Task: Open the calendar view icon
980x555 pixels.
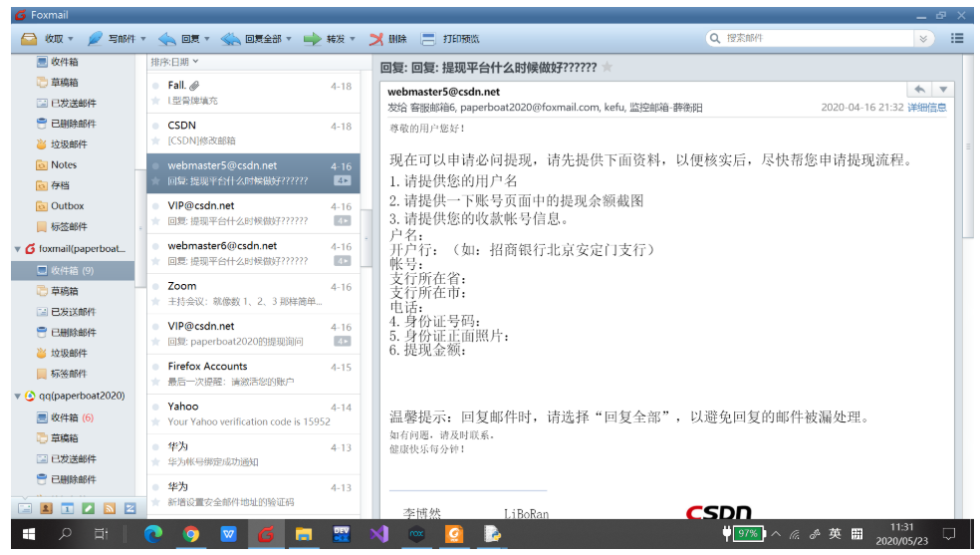Action: [x=67, y=509]
